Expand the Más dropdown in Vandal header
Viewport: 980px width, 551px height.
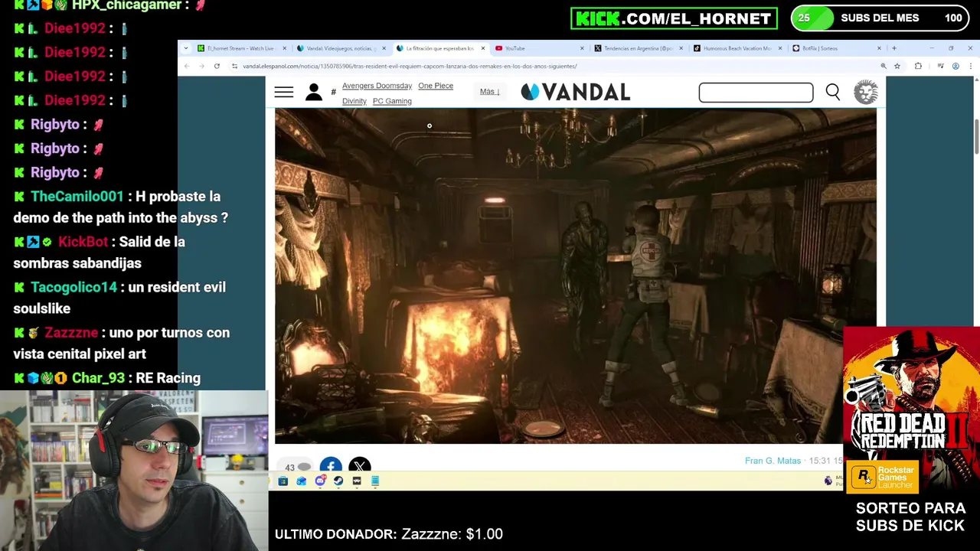click(489, 92)
